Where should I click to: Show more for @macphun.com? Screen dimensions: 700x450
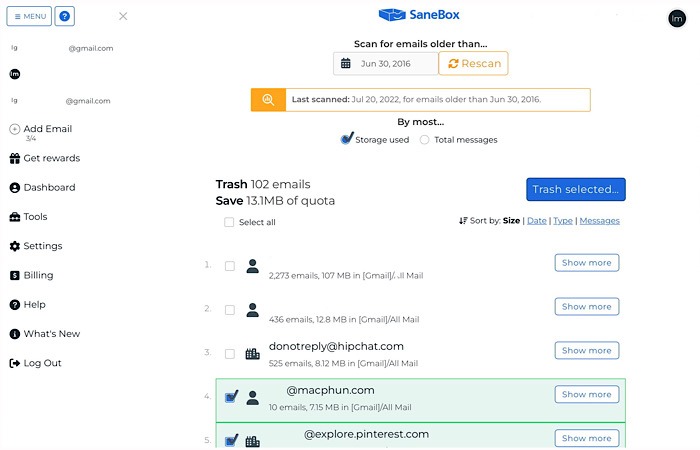click(x=587, y=394)
